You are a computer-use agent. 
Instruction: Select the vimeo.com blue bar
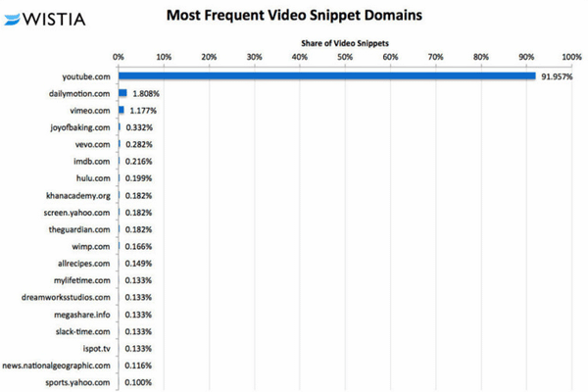tap(122, 110)
